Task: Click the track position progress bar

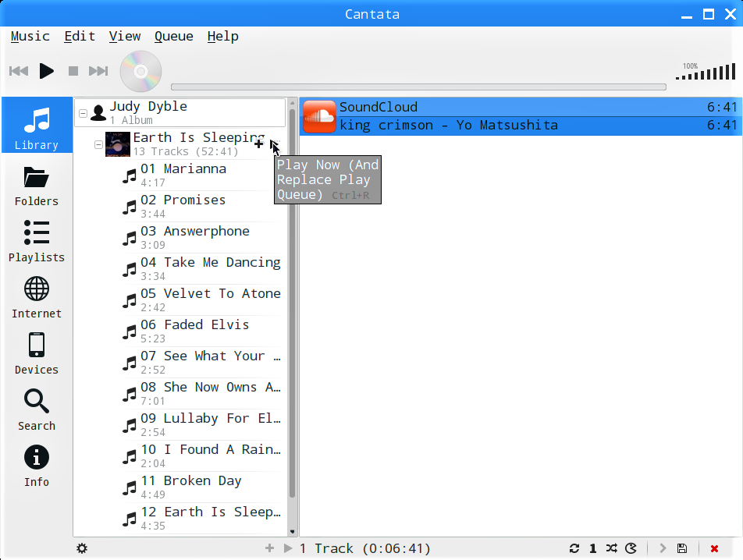Action: (418, 87)
